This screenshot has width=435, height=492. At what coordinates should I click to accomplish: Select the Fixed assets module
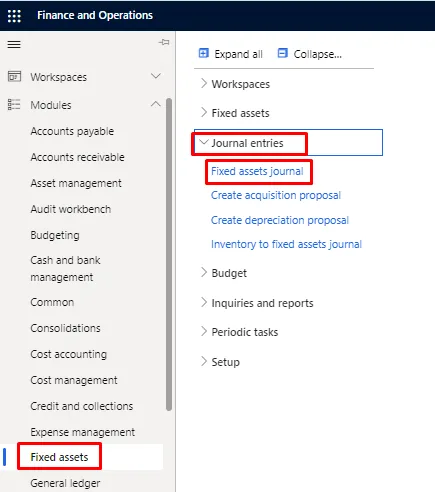click(59, 457)
